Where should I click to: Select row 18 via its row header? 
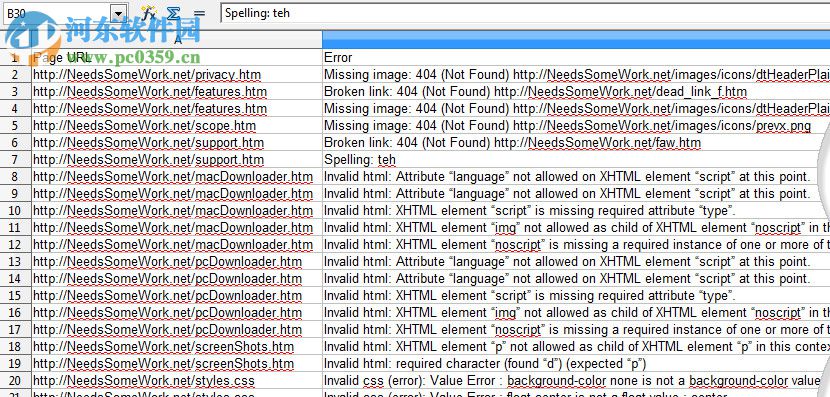pos(15,347)
